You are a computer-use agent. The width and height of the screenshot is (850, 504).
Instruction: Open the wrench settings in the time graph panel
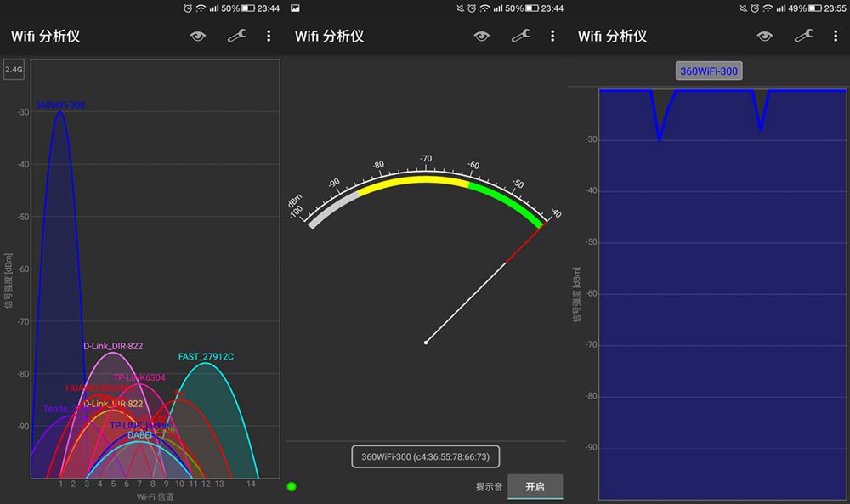click(x=802, y=36)
